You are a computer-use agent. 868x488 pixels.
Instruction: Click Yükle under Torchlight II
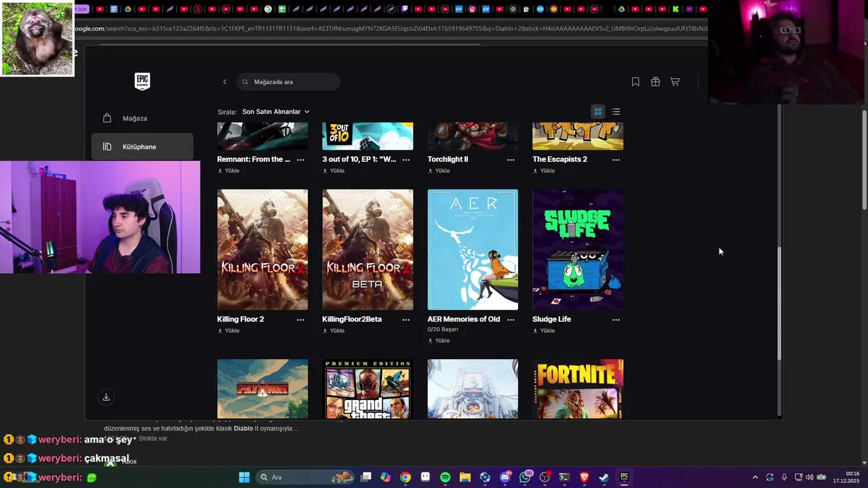coord(439,171)
